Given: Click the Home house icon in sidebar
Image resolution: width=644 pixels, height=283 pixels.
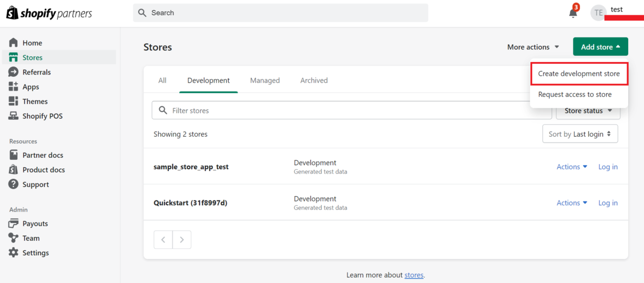Looking at the screenshot, I should tap(13, 43).
